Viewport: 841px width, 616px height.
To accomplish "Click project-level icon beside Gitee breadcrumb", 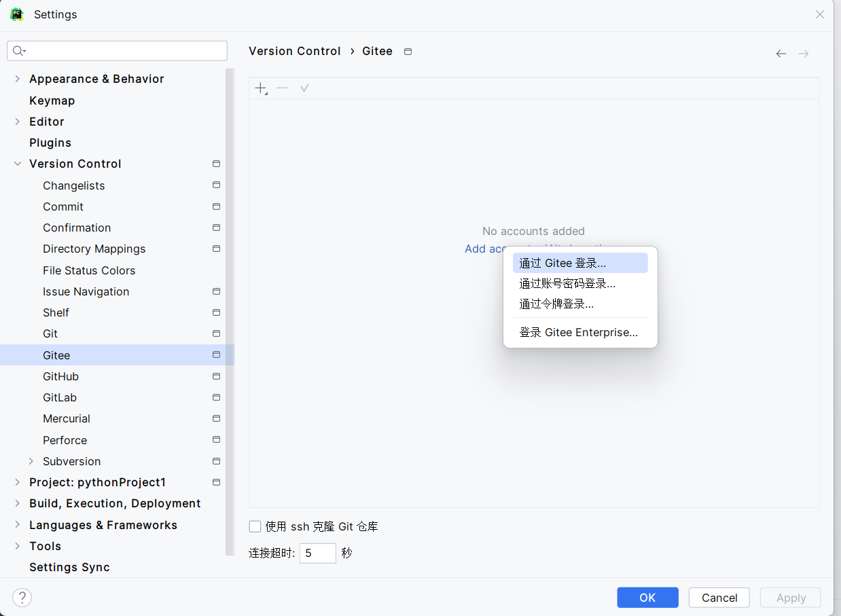I will point(408,52).
